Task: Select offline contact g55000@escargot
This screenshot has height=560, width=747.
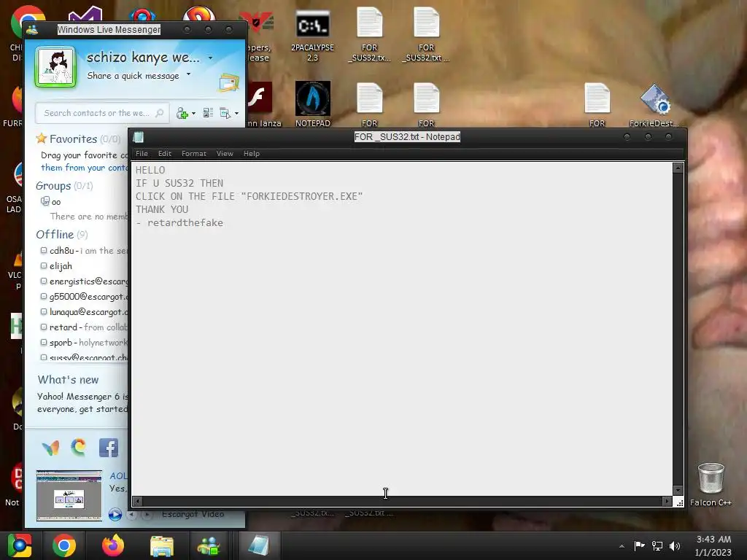Action: tap(84, 296)
